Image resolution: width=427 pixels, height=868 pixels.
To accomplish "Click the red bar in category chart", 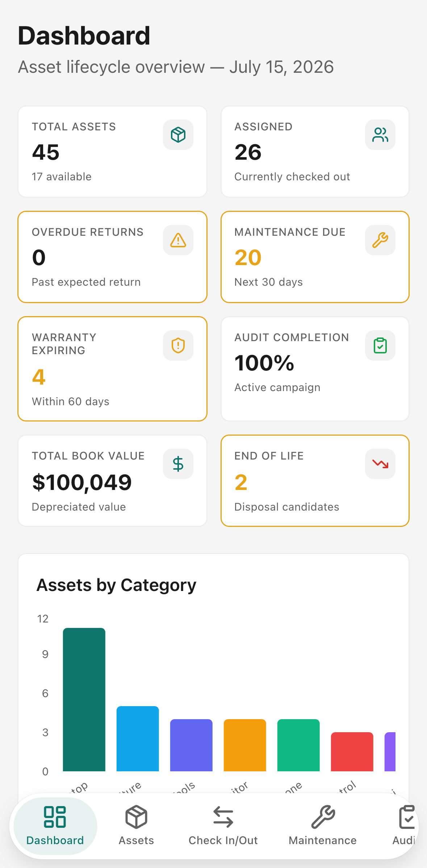I will (x=352, y=752).
